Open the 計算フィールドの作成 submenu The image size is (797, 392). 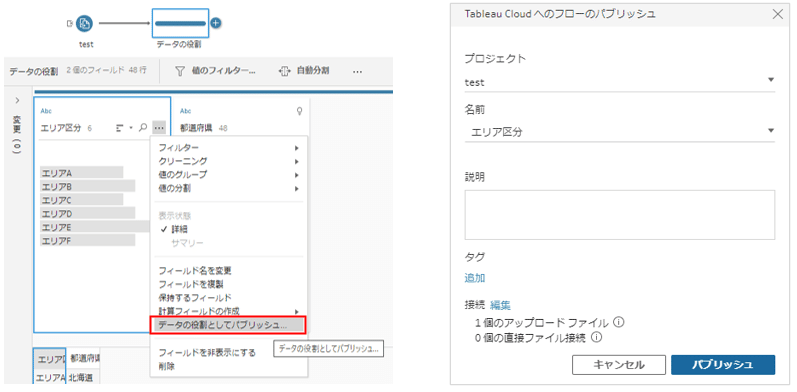pyautogui.click(x=229, y=311)
